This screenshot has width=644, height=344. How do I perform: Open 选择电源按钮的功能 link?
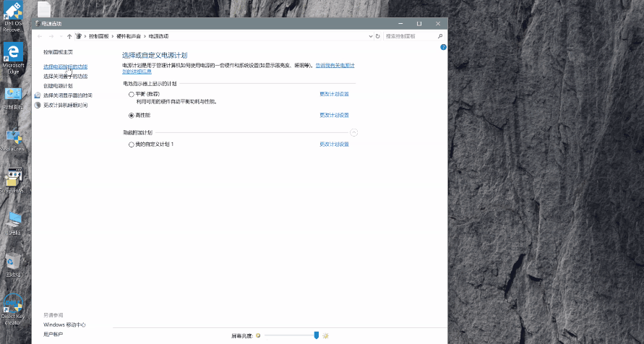click(66, 66)
